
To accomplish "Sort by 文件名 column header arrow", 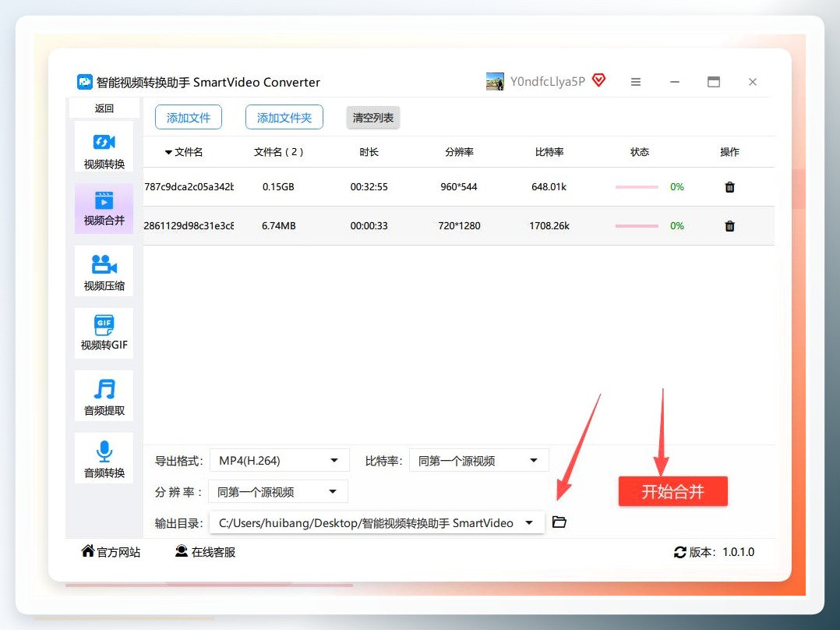I will point(168,152).
